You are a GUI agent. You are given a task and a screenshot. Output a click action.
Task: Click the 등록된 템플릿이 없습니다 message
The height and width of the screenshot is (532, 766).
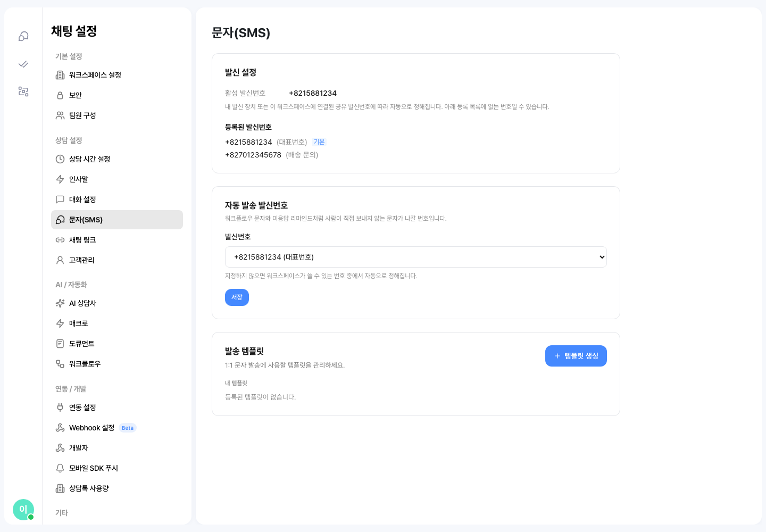(261, 397)
